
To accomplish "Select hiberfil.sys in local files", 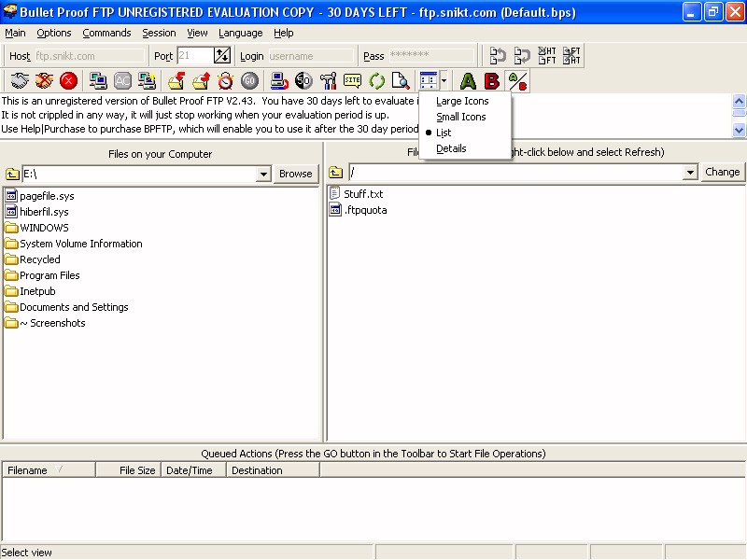I will 36,212.
